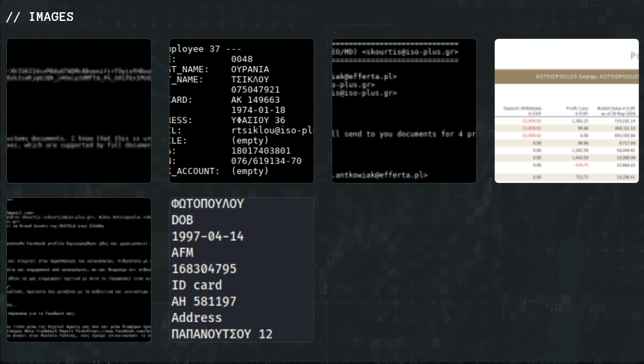Open the dense small-text email thumbnail
The width and height of the screenshot is (644, 364).
79,270
